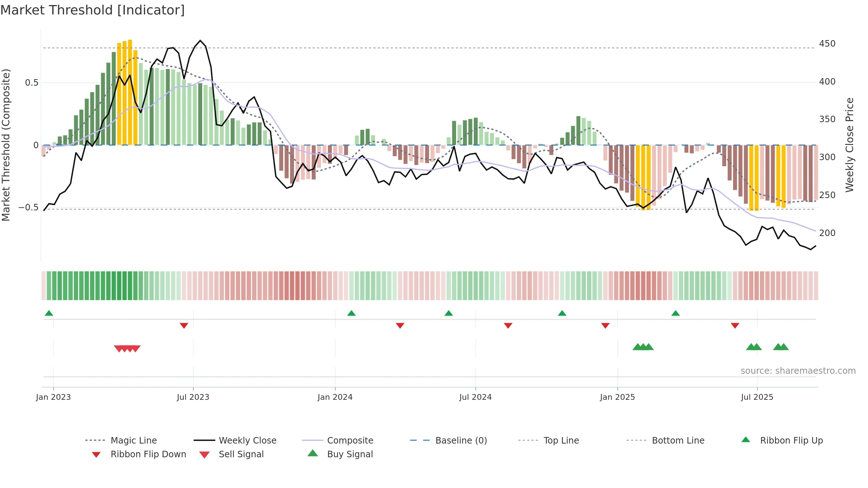Toggle the Sell Signal legend entry
This screenshot has height=488, width=868.
coord(231,454)
